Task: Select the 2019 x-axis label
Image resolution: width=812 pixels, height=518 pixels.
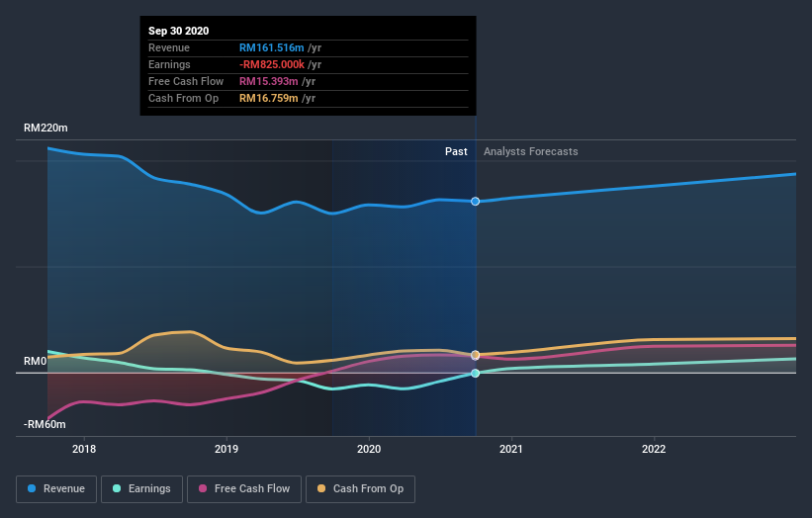Action: tap(226, 449)
